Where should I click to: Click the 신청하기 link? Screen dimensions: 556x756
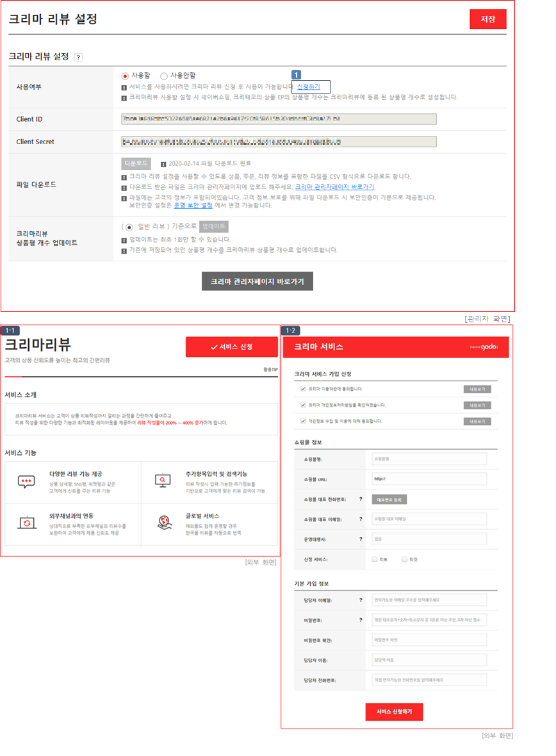(309, 86)
